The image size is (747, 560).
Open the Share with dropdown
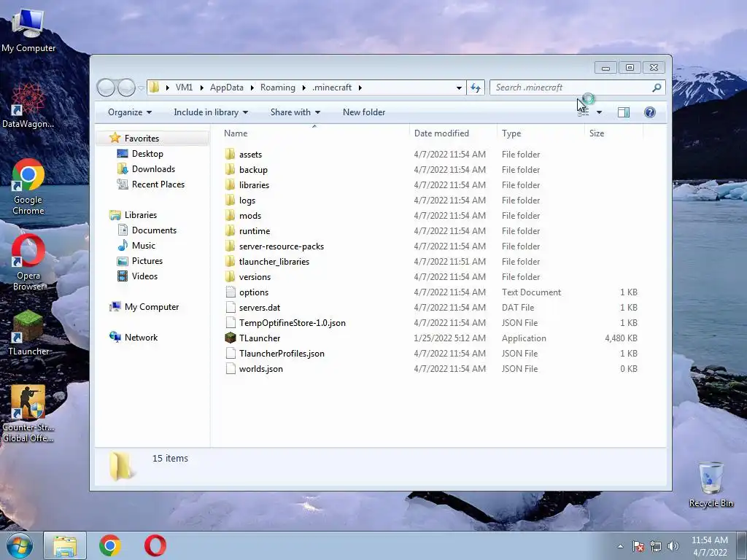[x=295, y=112]
